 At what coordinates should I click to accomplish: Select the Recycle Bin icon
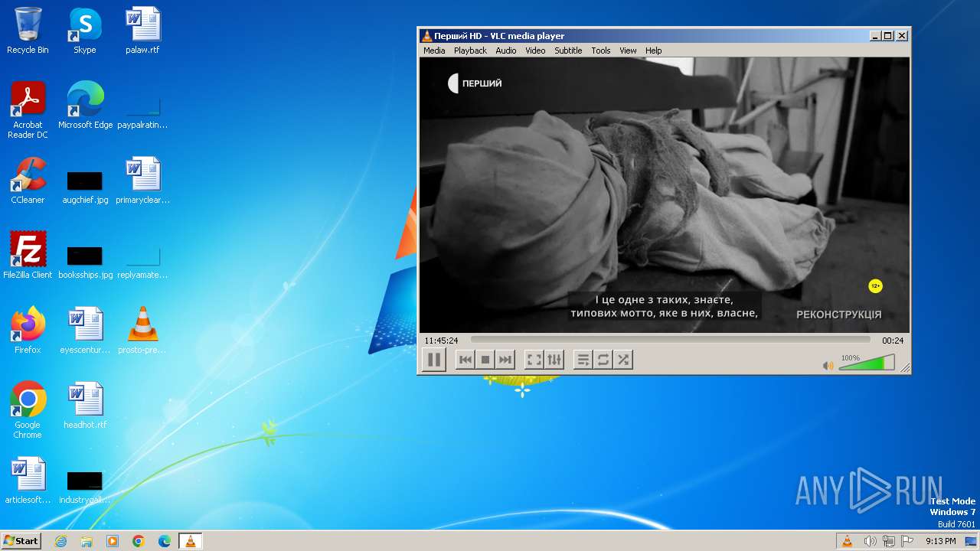coord(28,31)
